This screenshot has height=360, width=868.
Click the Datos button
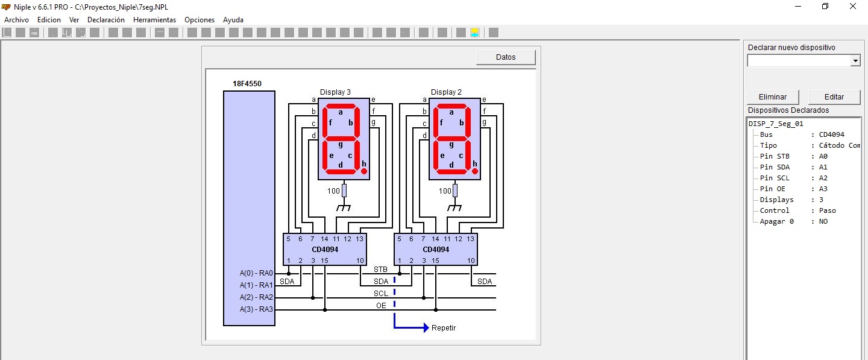coord(506,57)
